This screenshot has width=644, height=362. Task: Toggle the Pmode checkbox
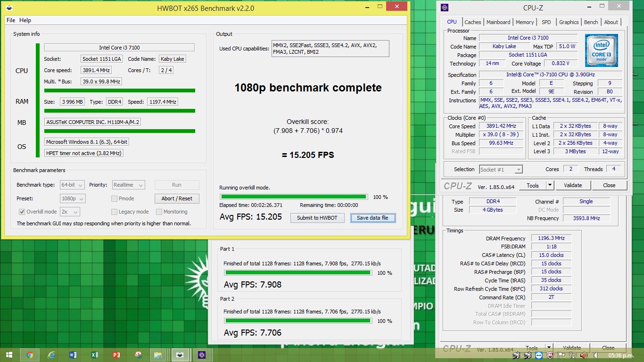coord(115,198)
